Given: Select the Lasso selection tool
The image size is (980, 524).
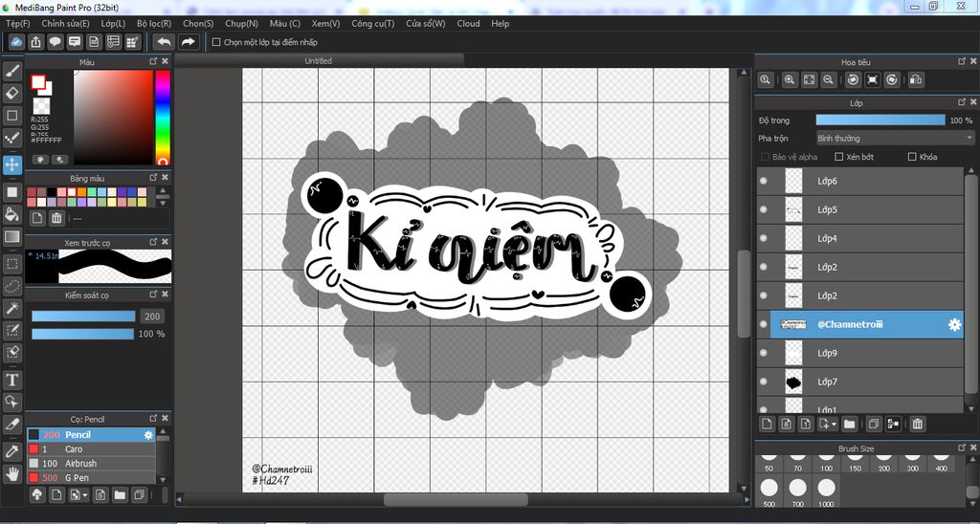Looking at the screenshot, I should coord(11,286).
